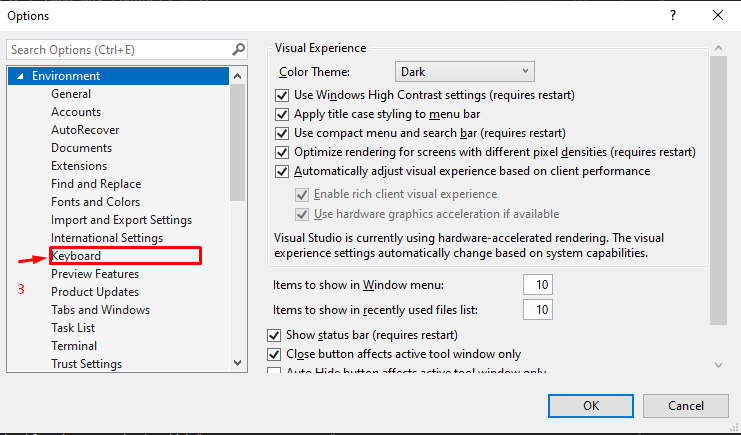Select Accounts in the options tree
Viewport: 741px width, 435px height.
[76, 112]
